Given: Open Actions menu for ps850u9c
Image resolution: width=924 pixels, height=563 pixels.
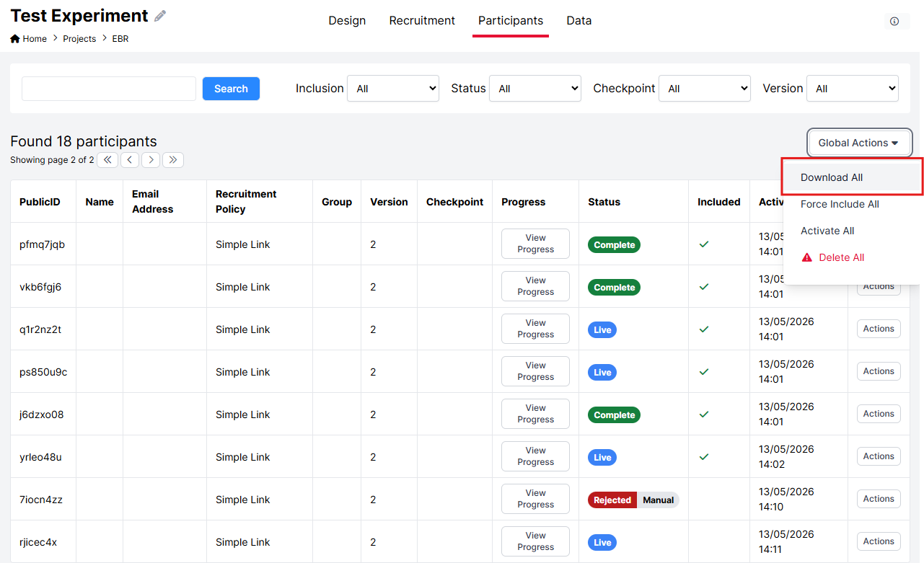Looking at the screenshot, I should click(x=879, y=371).
